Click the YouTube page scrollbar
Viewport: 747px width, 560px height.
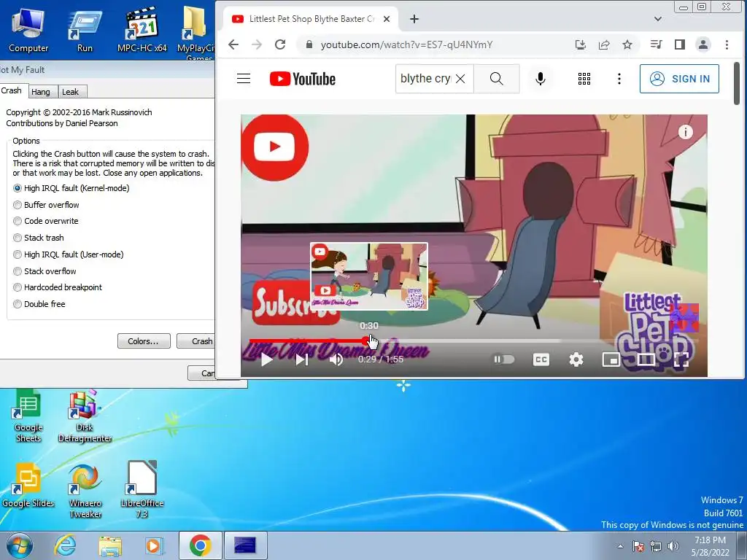737,83
